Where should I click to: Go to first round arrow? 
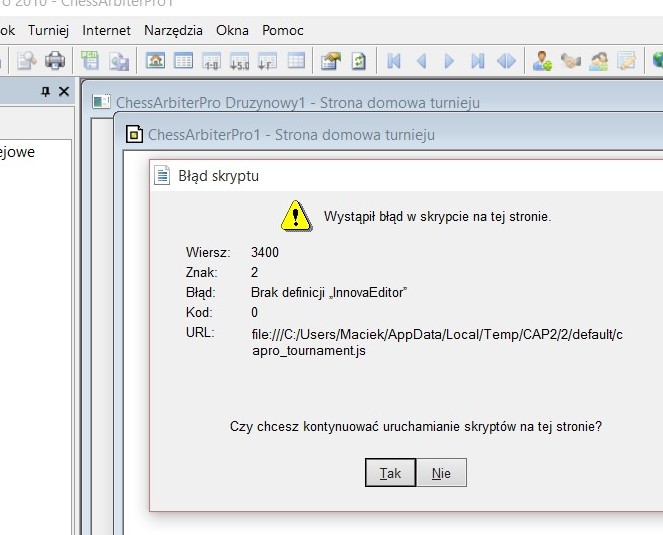tap(394, 61)
